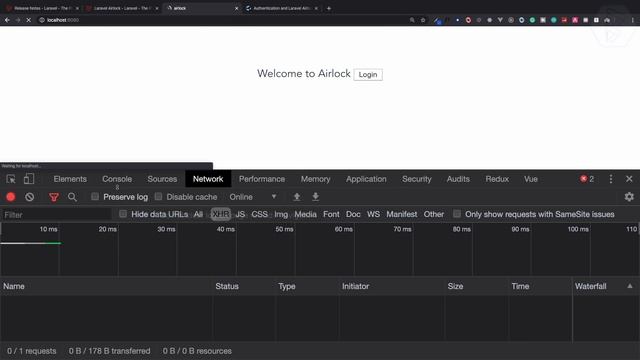The height and width of the screenshot is (360, 640).
Task: Select the Font request type filter
Action: point(331,214)
